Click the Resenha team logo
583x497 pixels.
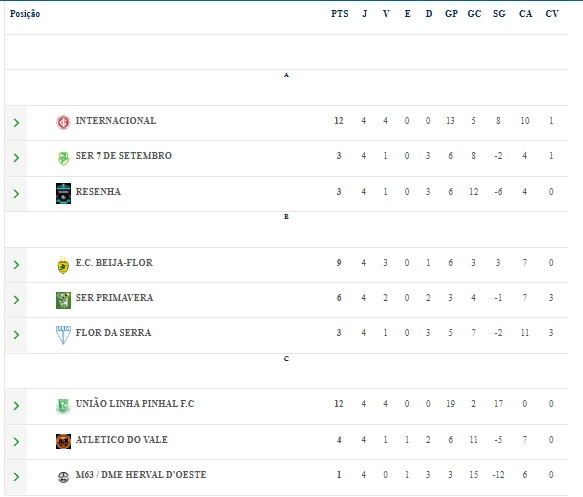[63, 193]
